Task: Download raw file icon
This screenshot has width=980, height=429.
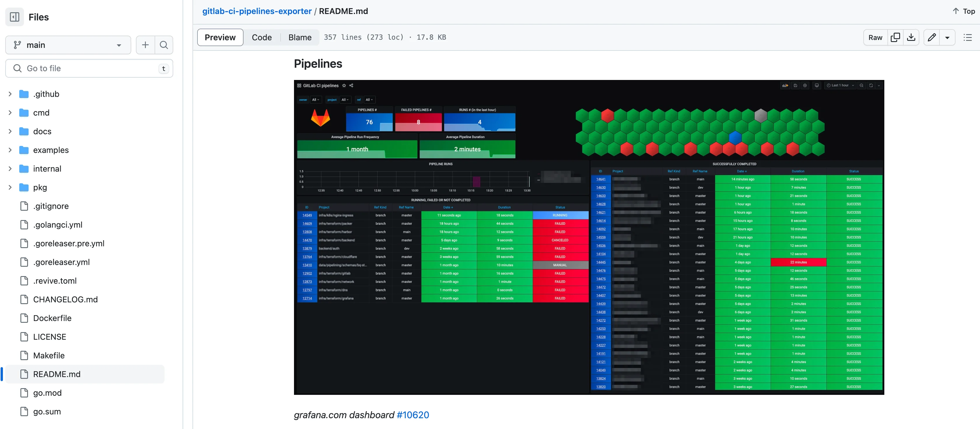Action: pos(911,37)
